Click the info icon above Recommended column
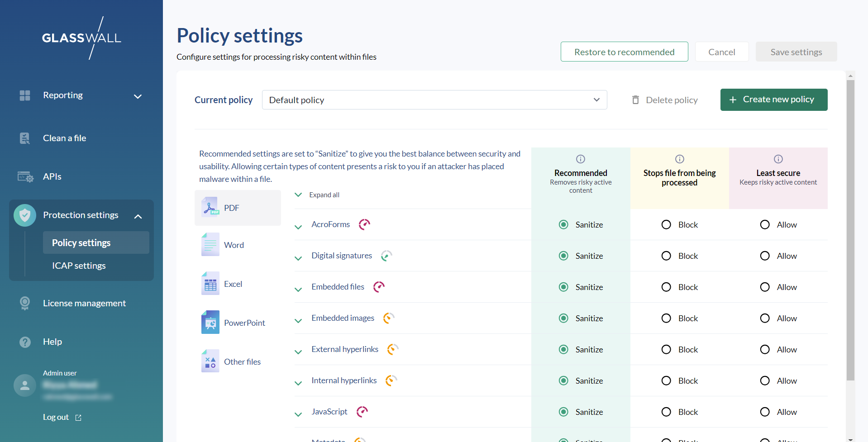The width and height of the screenshot is (868, 442). coord(580,159)
